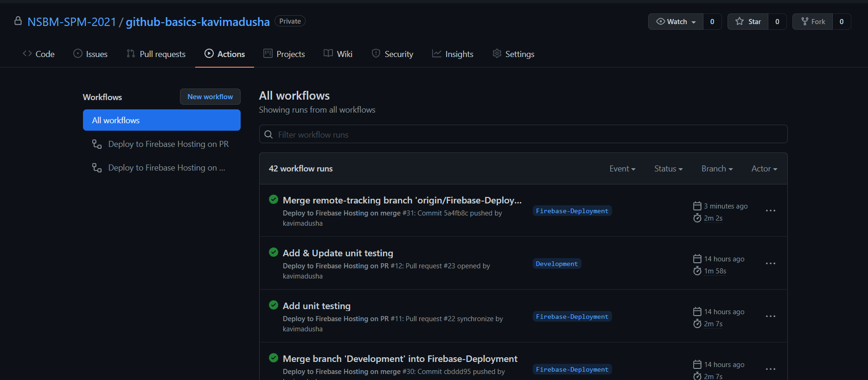
Task: Open the Issues tab
Action: pos(90,54)
